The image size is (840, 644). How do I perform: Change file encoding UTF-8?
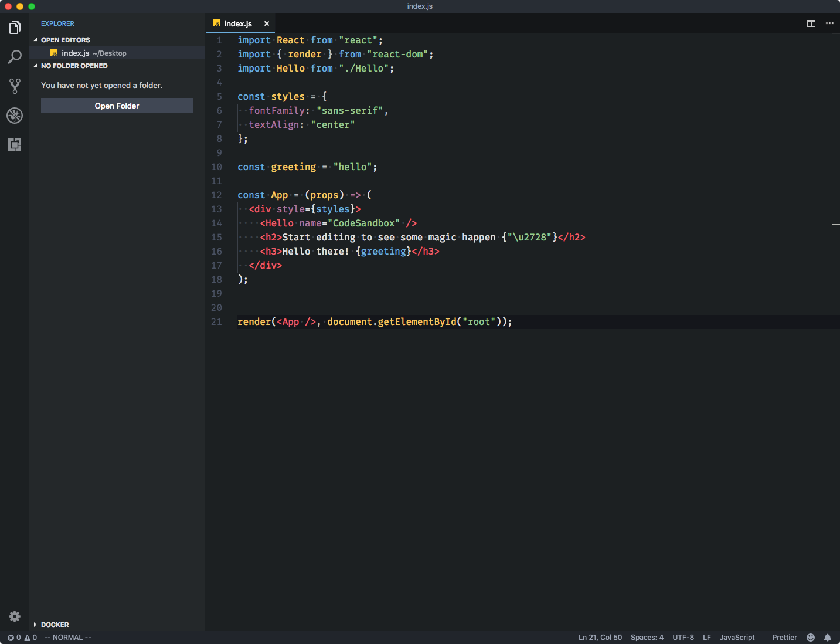(683, 638)
